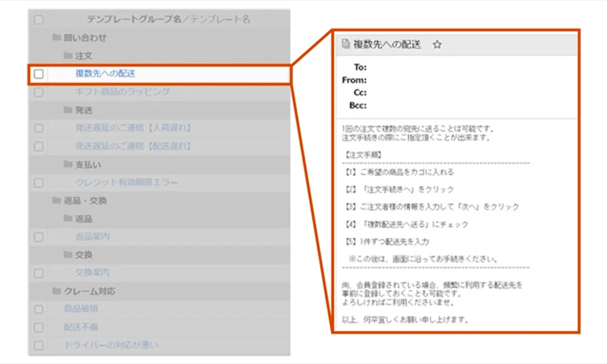Screen dimensions: 607x364
Task: Check the box for 発送遅延のご連絡【配送遅れ】
Action: [39, 147]
